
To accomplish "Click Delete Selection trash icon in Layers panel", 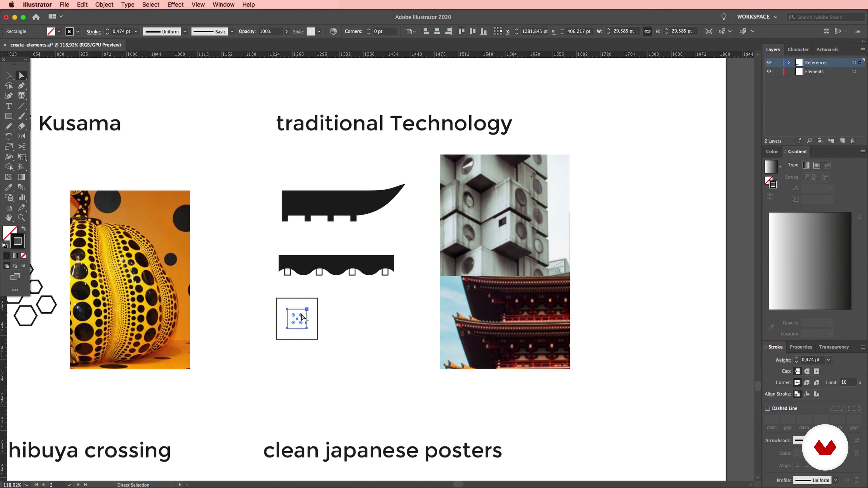I will pos(853,141).
